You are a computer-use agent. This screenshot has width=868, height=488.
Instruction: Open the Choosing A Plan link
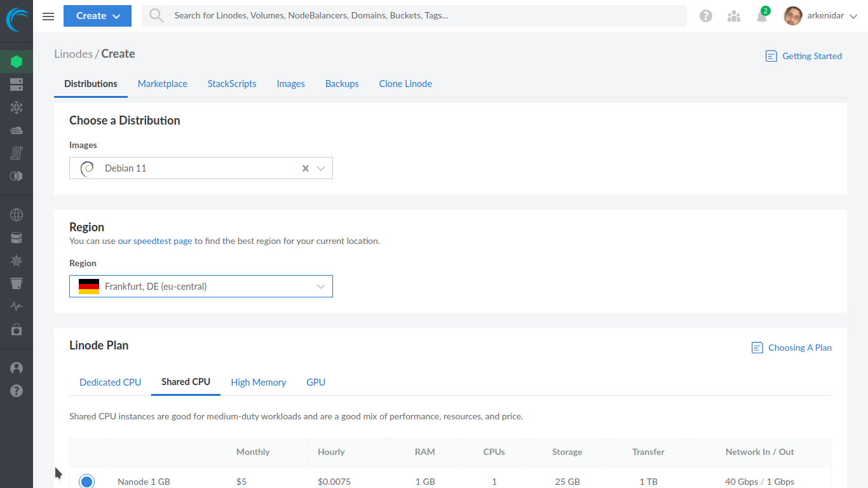(792, 348)
